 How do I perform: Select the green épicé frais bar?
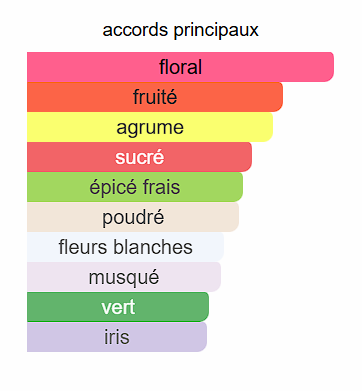(135, 187)
